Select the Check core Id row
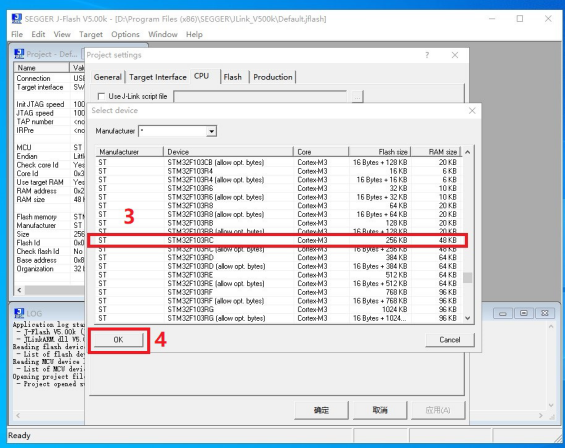The image size is (565, 448). coord(49,165)
